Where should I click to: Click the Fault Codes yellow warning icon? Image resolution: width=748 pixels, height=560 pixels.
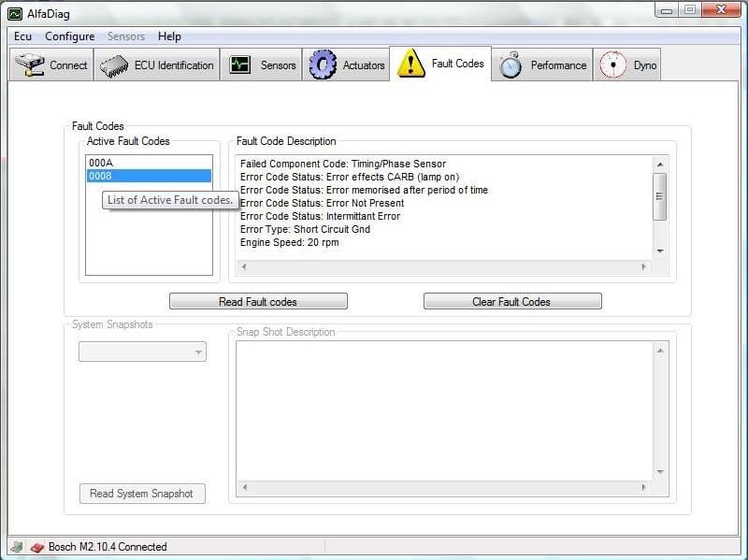point(410,63)
